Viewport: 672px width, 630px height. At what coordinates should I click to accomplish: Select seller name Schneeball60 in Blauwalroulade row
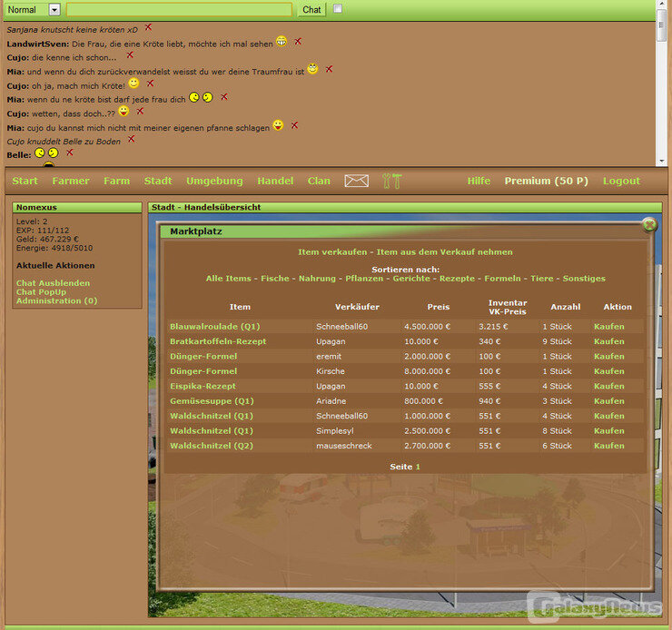point(341,327)
